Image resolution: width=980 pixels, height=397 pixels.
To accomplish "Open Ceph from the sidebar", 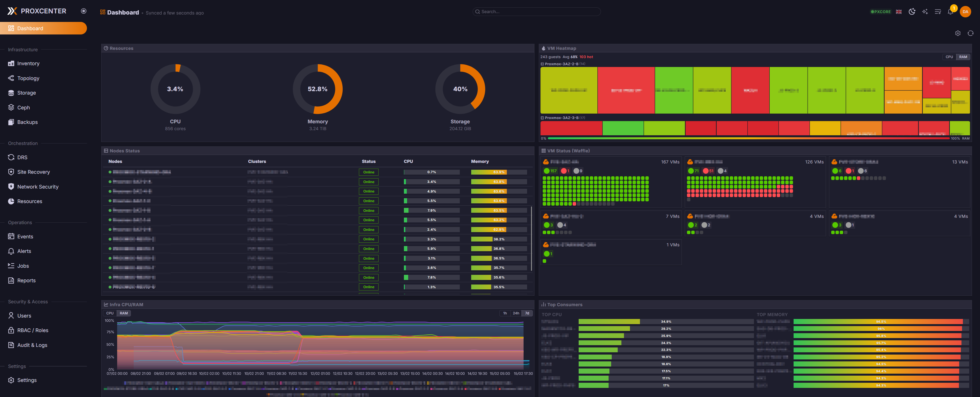I will pyautogui.click(x=23, y=108).
